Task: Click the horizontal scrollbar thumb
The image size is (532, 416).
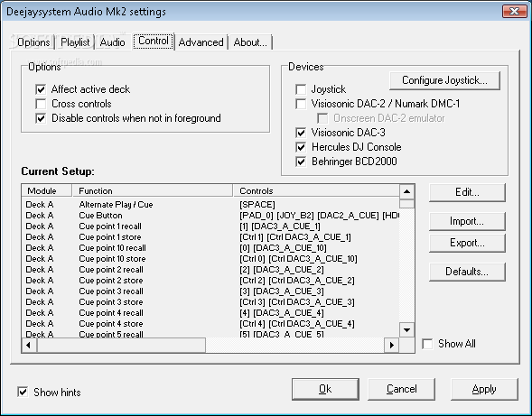Action: (x=121, y=345)
